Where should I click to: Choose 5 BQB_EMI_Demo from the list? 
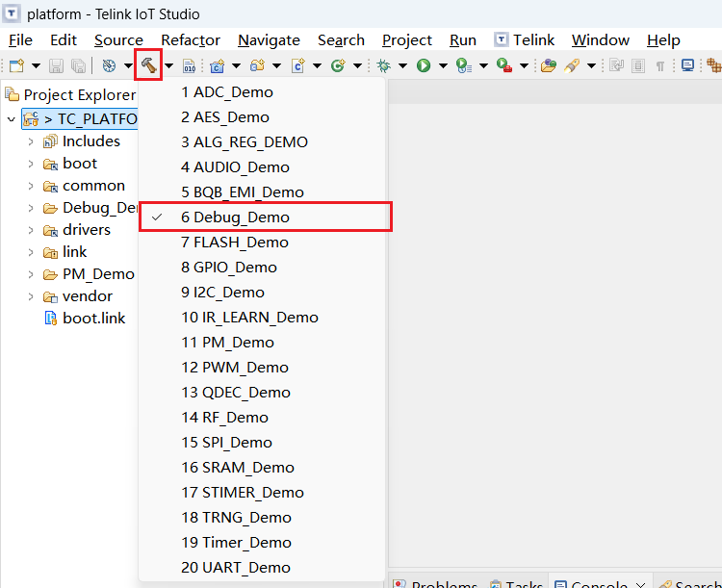(x=262, y=192)
